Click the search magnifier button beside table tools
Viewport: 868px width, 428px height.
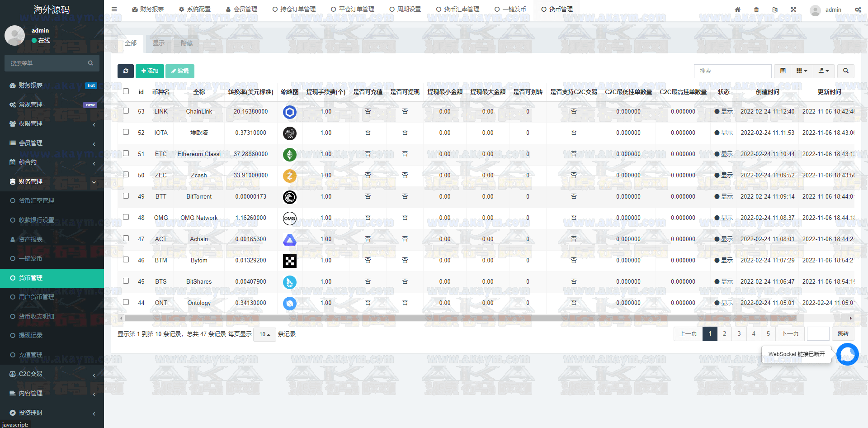845,71
